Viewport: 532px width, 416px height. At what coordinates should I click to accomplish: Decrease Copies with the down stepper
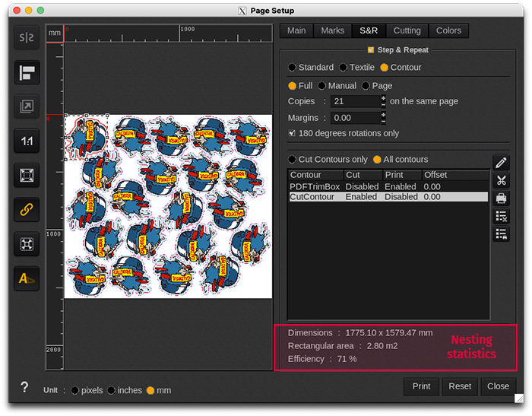click(383, 105)
